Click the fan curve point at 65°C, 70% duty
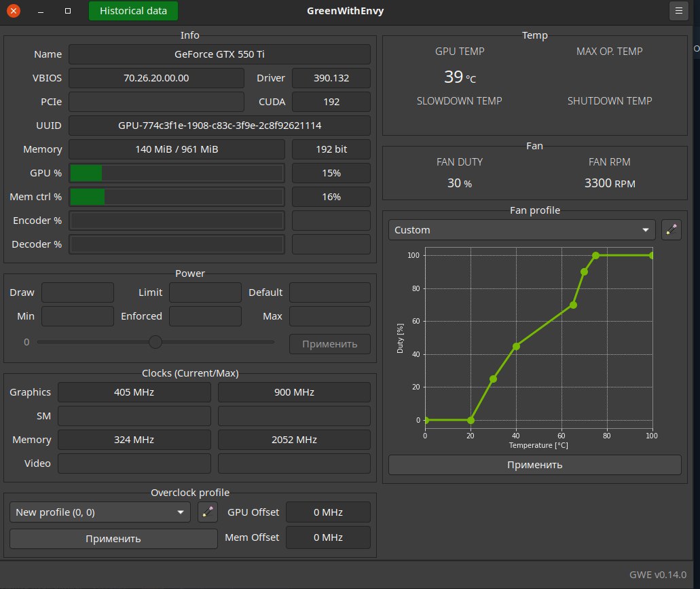Screen dimensions: 700x589 click(573, 305)
